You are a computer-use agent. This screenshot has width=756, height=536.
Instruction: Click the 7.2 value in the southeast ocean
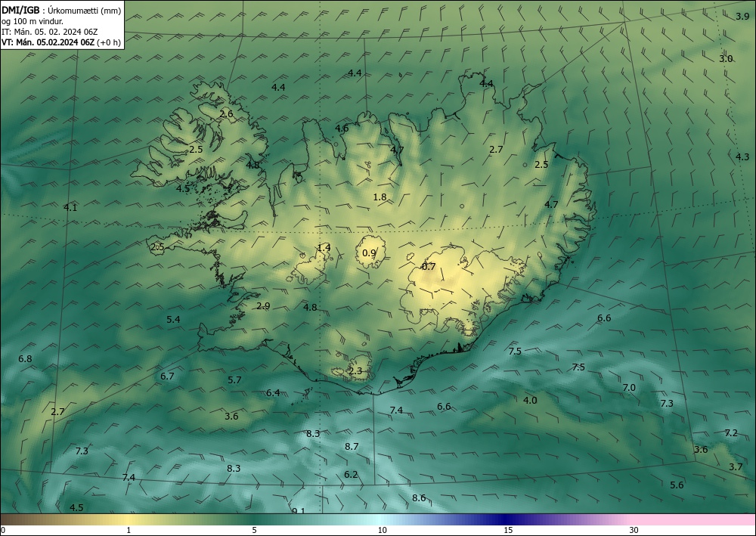(x=731, y=433)
